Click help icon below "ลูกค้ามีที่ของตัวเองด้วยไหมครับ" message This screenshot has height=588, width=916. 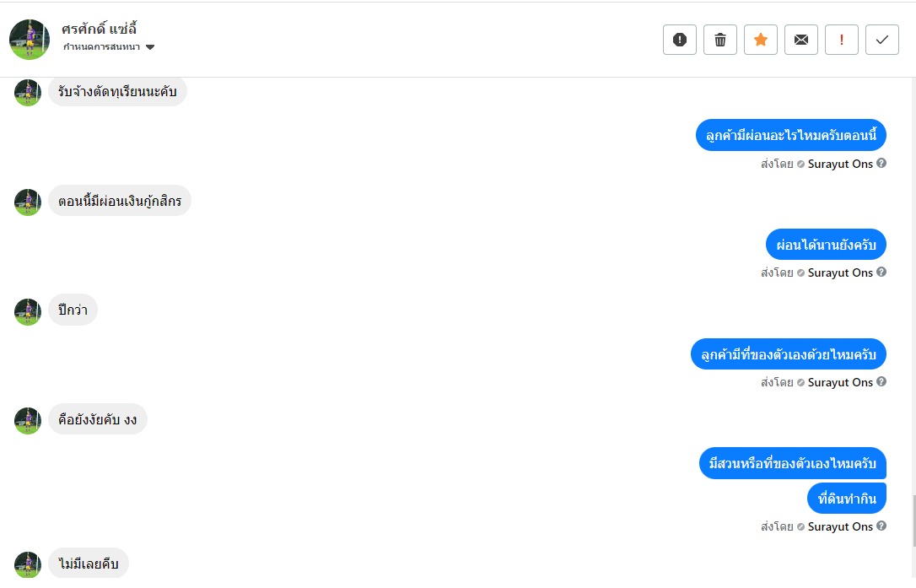click(x=881, y=382)
